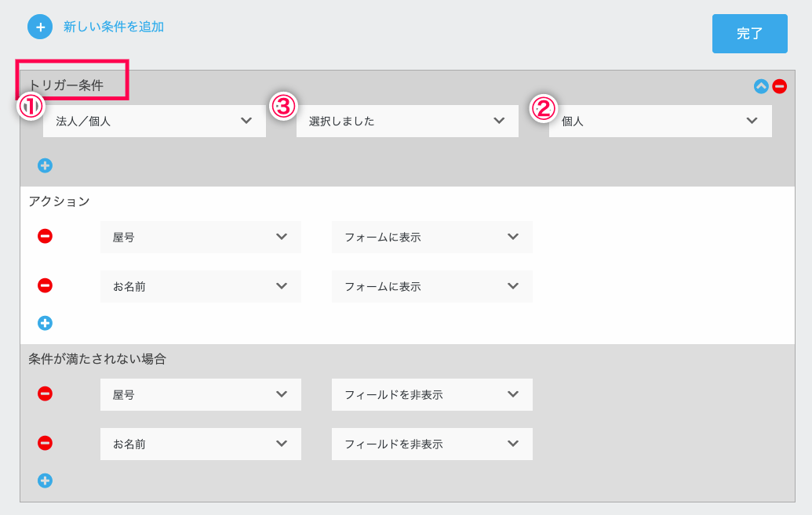Screen dimensions: 812x515
Task: Open the 法人／個人 field dropdown
Action: click(155, 121)
